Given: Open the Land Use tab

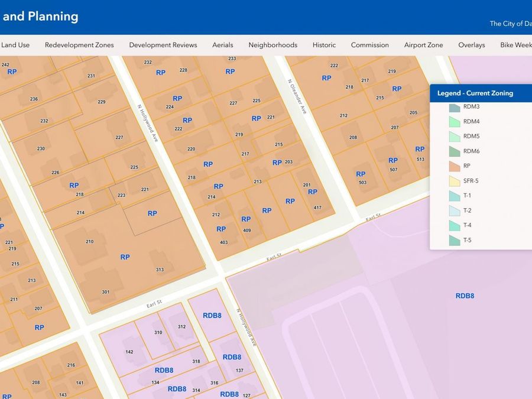Looking at the screenshot, I should tap(15, 45).
